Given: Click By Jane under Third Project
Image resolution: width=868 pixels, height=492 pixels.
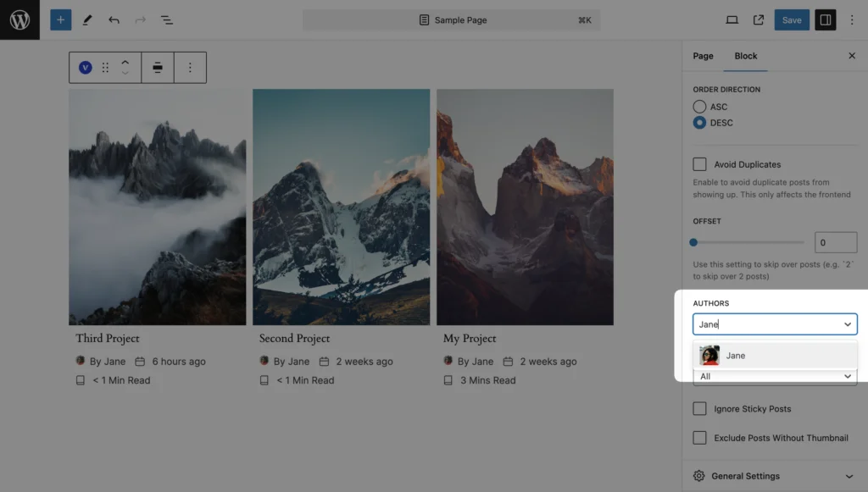Looking at the screenshot, I should [108, 362].
